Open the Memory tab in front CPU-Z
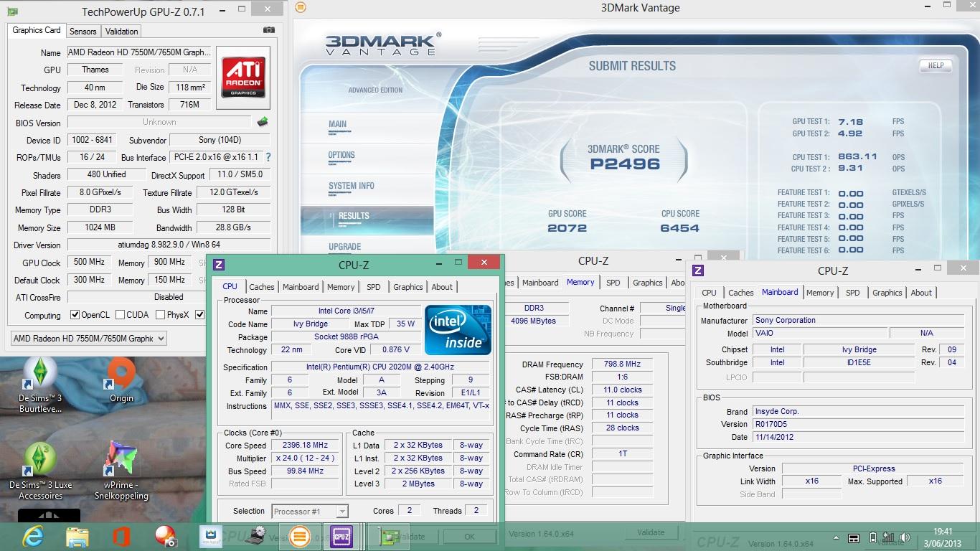Screen dimensions: 980x551 click(341, 287)
